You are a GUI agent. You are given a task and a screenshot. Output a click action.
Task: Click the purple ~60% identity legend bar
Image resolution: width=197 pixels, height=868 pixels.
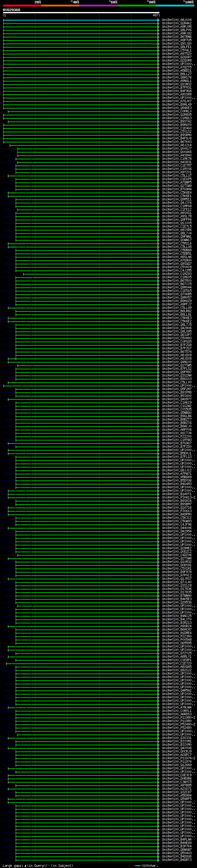pos(99,6)
